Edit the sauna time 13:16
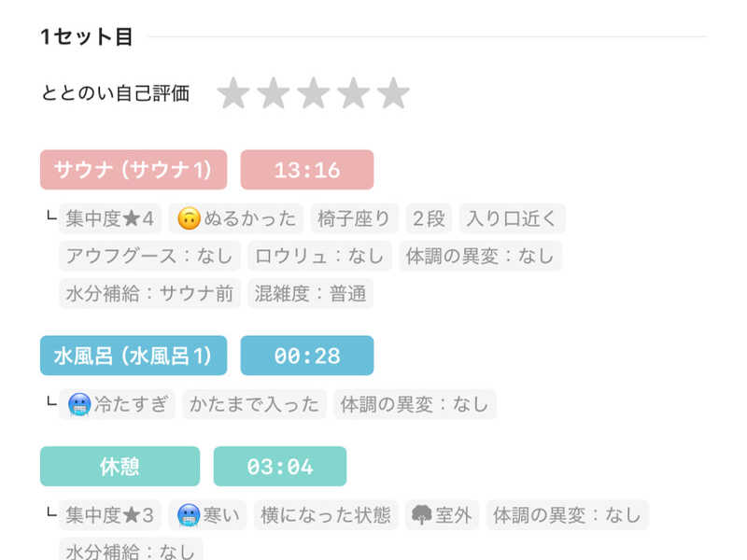 pos(307,170)
